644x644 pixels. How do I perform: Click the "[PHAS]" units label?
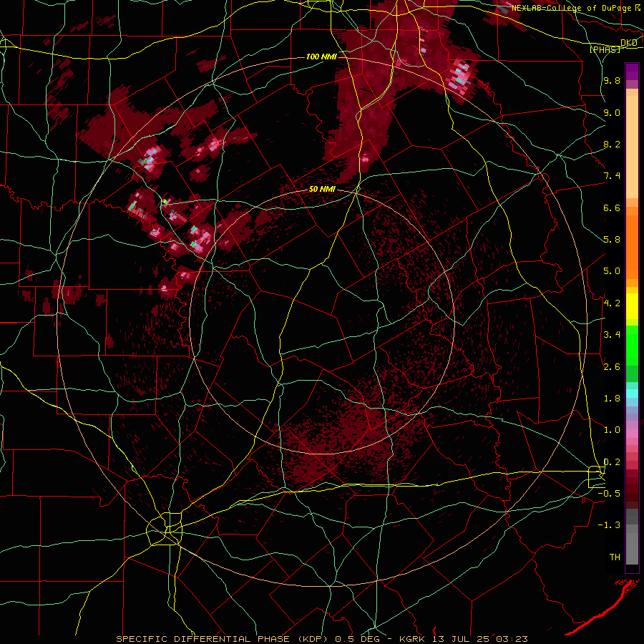(x=605, y=50)
